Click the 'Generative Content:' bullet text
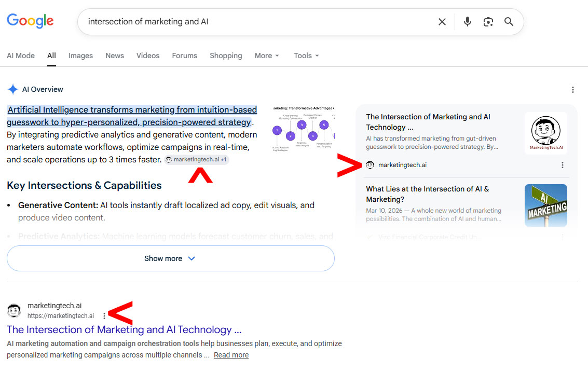Viewport: 588px width, 372px height. 58,205
